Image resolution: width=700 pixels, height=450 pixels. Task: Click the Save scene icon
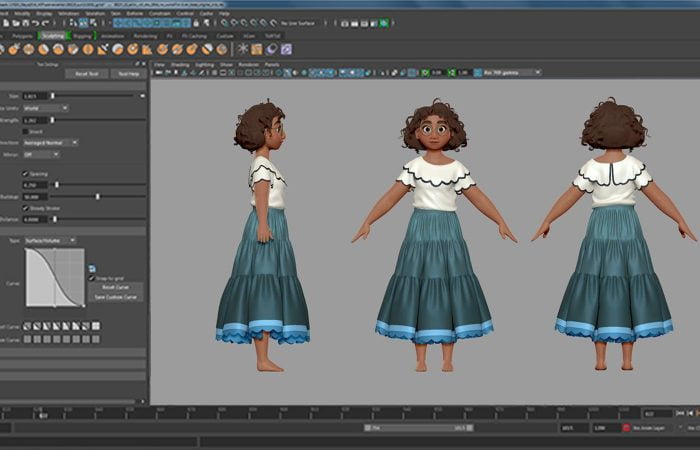tap(25, 23)
